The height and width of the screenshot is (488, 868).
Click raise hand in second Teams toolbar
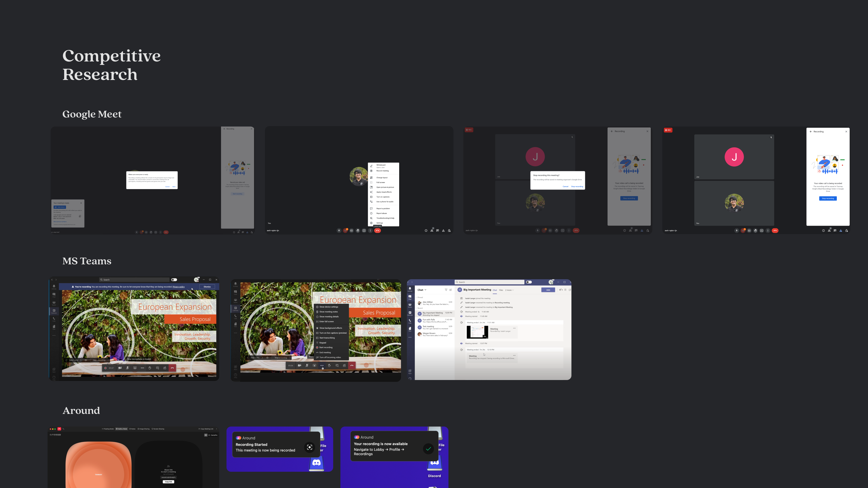click(x=329, y=365)
